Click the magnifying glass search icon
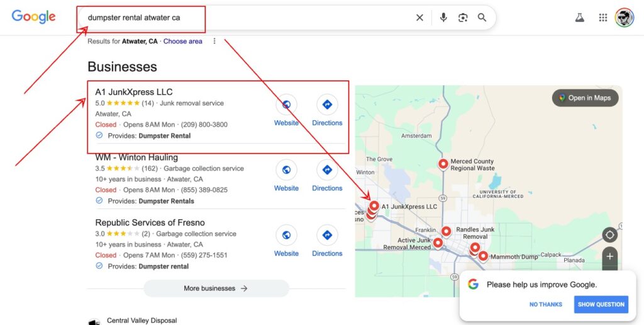Screen dimensions: 644x325 pos(482,18)
